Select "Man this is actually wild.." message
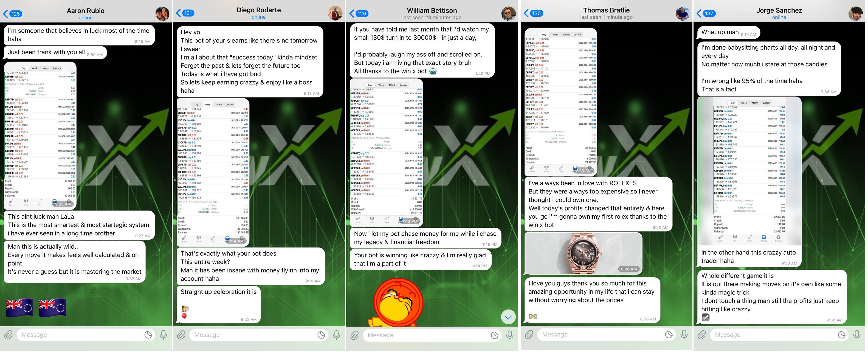The image size is (868, 354). [x=74, y=262]
